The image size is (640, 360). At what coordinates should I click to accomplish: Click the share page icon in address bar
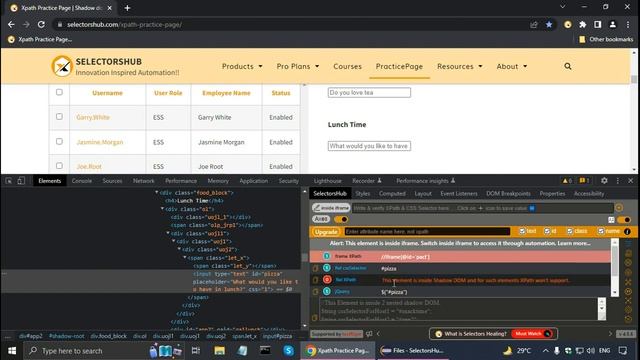534,24
